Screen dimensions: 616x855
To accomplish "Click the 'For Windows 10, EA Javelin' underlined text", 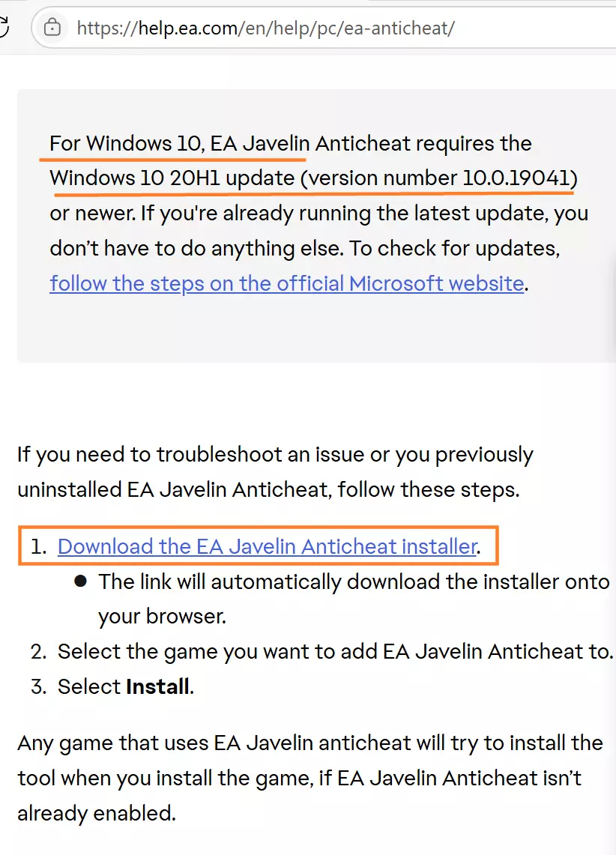I will [177, 143].
